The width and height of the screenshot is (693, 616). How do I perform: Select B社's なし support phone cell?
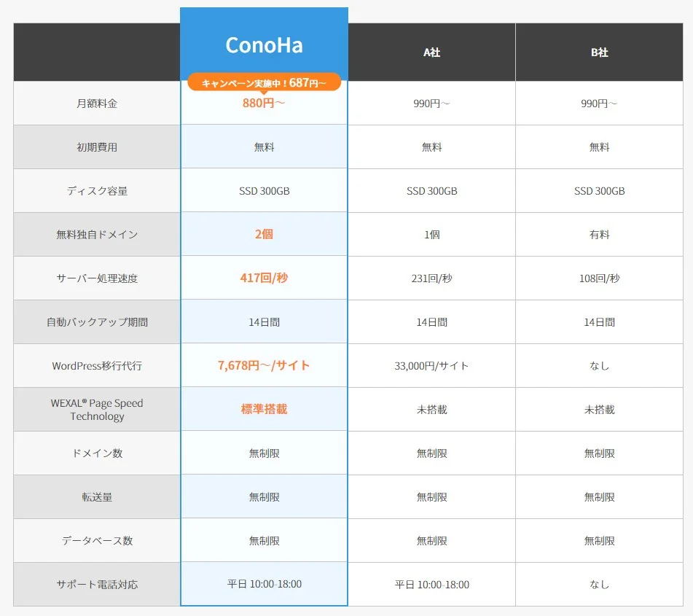click(x=599, y=584)
